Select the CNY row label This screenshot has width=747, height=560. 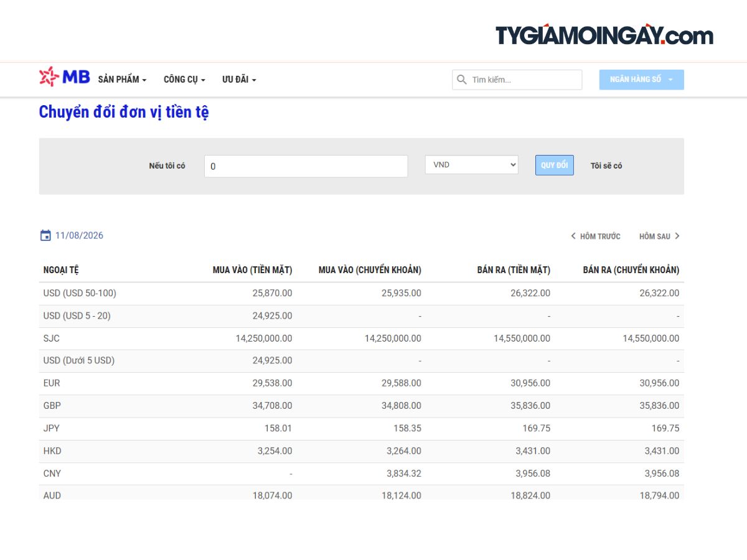[52, 473]
